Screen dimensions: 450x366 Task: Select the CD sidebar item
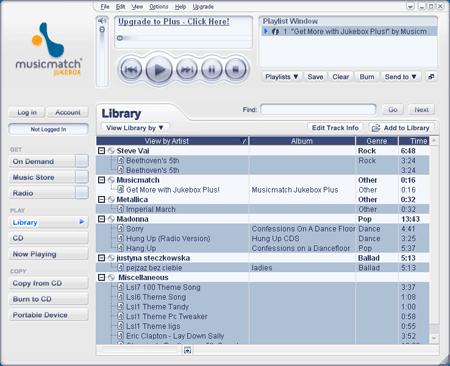click(x=48, y=238)
